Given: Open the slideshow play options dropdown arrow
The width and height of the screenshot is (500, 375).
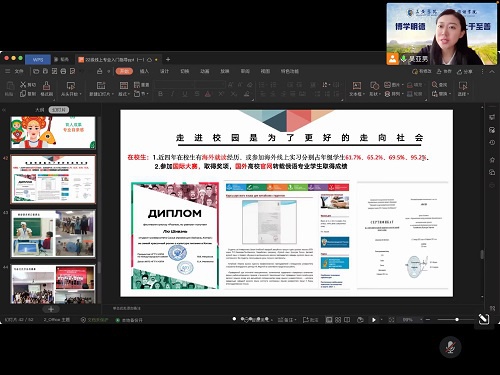Looking at the screenshot, I should 382,320.
